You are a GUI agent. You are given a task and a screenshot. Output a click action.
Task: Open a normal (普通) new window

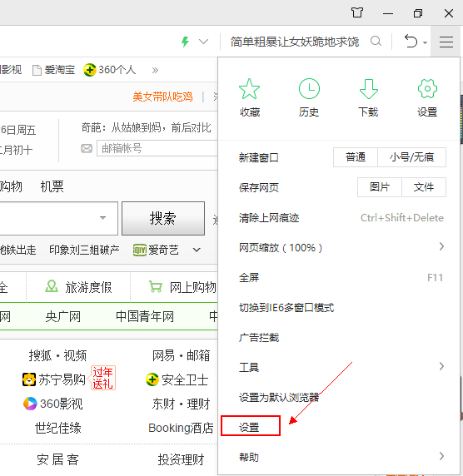tap(356, 157)
